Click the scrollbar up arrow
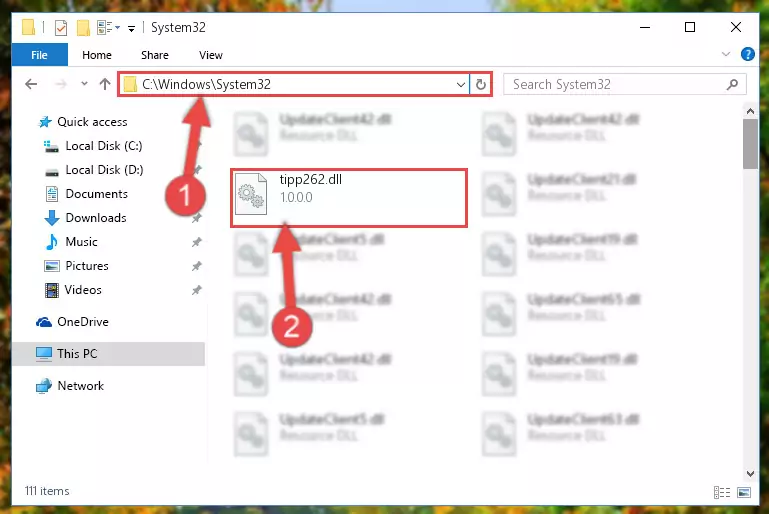The width and height of the screenshot is (769, 514). [x=750, y=111]
